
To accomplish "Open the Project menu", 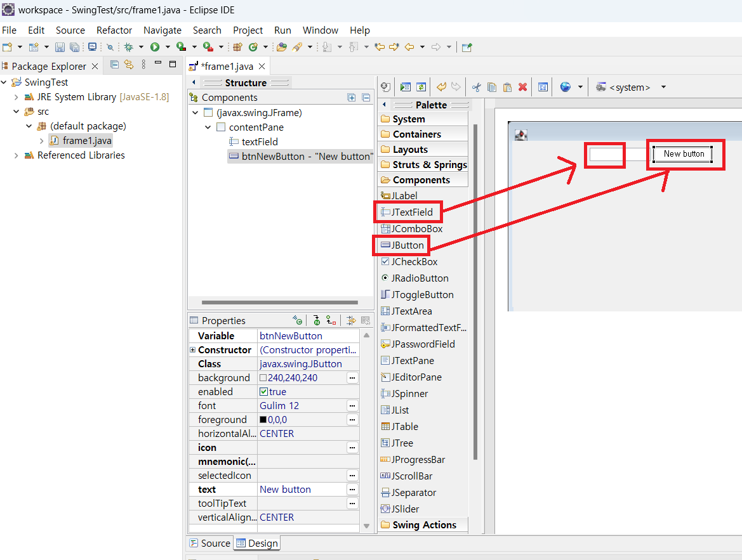I will pyautogui.click(x=248, y=30).
